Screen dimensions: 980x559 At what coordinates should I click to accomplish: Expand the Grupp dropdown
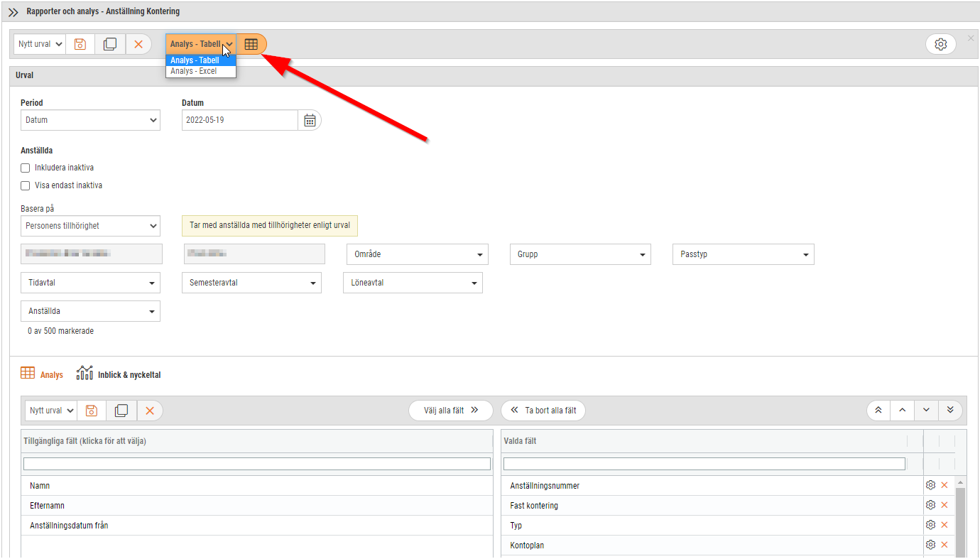580,254
